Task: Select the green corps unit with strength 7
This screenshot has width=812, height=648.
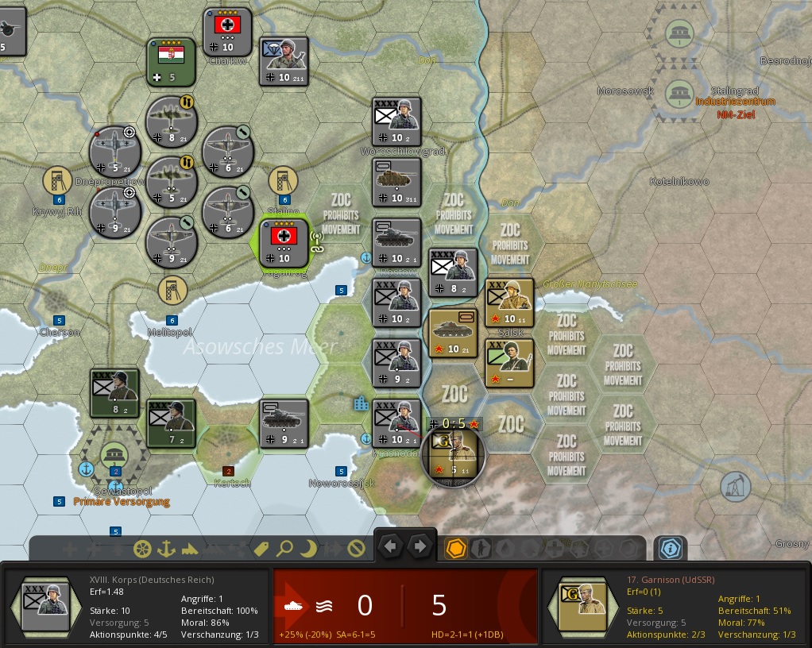Action: coord(171,424)
